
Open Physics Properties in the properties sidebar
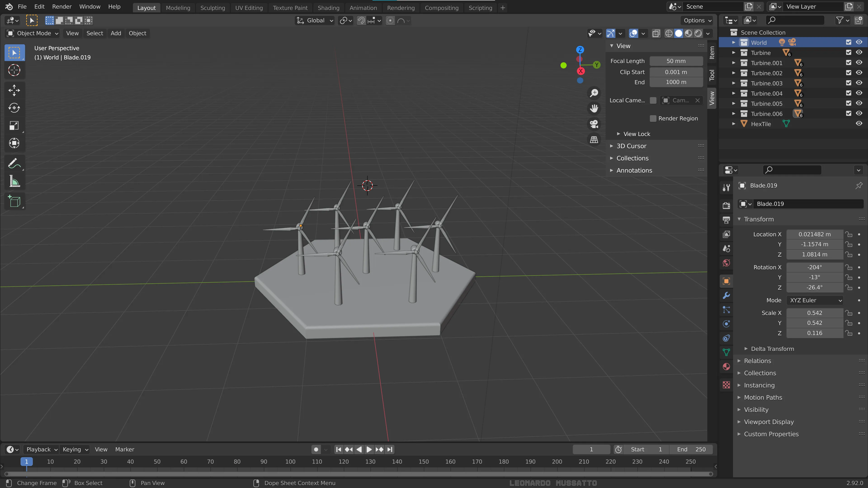(726, 324)
